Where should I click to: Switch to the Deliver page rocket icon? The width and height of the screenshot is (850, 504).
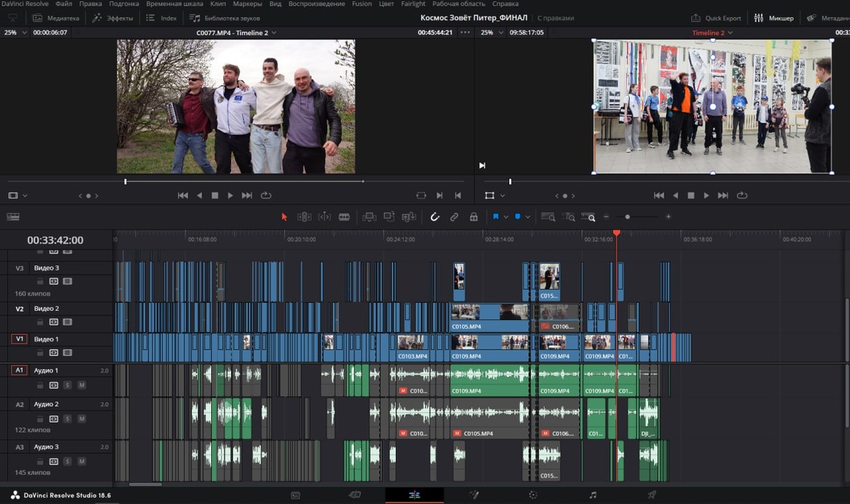click(x=652, y=495)
